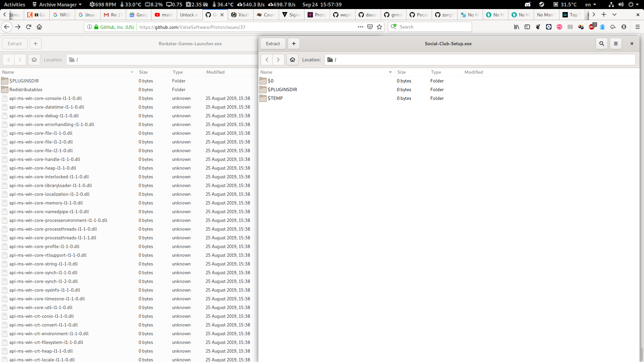Add files to Social-Club-Setup.exe archive
The width and height of the screenshot is (644, 362).
294,44
